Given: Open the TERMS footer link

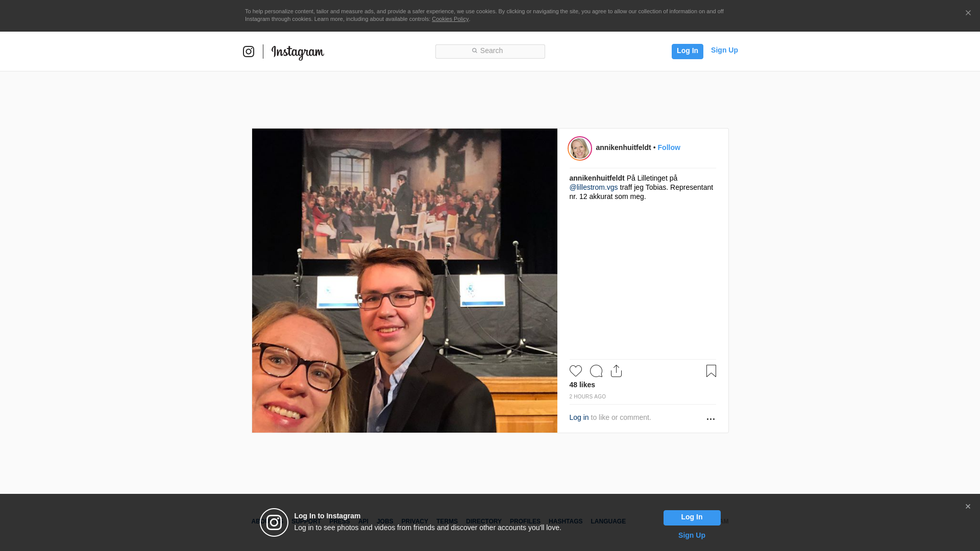Looking at the screenshot, I should [x=447, y=521].
